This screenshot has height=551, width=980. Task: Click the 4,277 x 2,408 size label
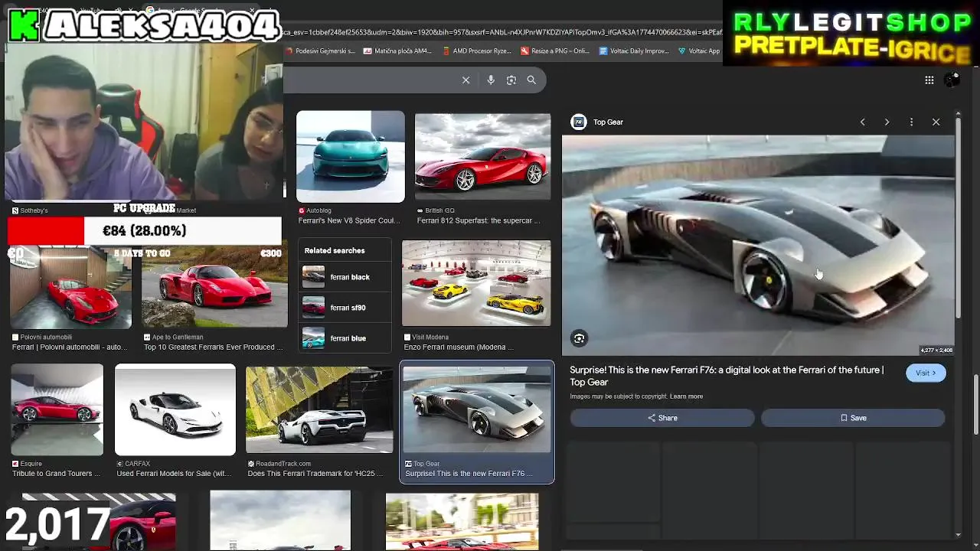coord(936,350)
